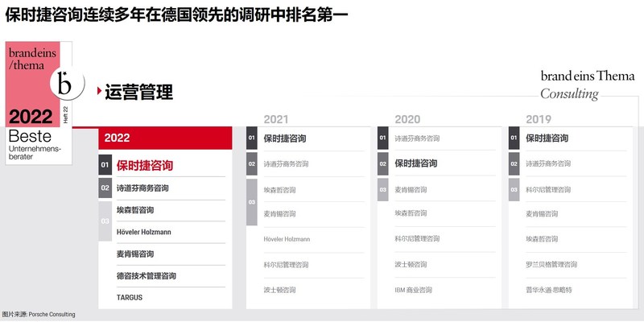Click the red 保时捷咨询 entry under 2022
The image size is (644, 322).
(x=145, y=166)
